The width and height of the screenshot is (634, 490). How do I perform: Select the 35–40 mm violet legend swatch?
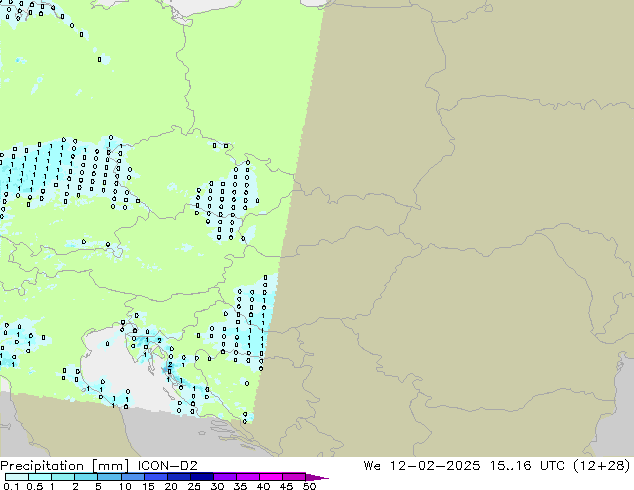click(x=248, y=477)
